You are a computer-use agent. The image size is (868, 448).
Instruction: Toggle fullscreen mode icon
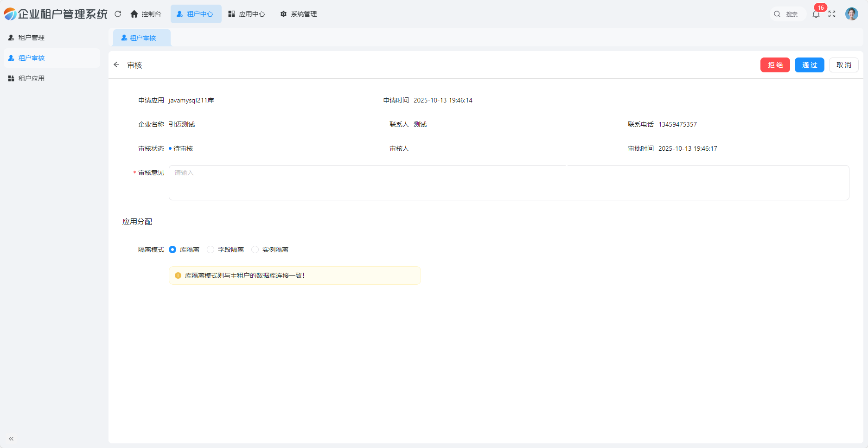click(x=832, y=14)
